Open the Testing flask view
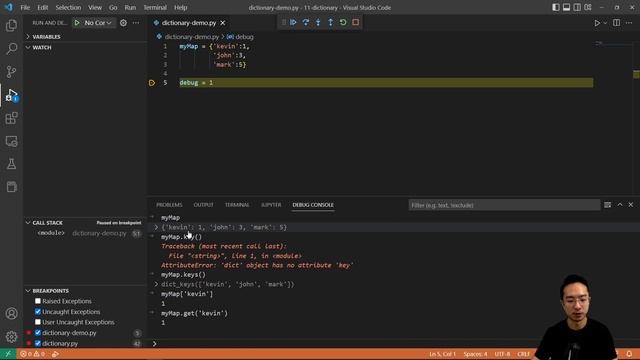The image size is (640, 360). coord(11,164)
